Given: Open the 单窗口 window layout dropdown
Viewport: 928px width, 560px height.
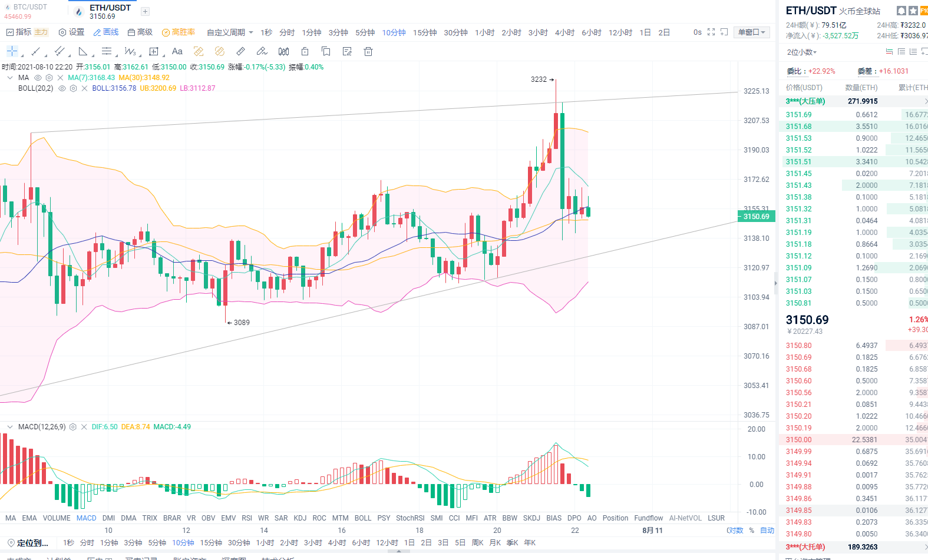Looking at the screenshot, I should coord(752,32).
